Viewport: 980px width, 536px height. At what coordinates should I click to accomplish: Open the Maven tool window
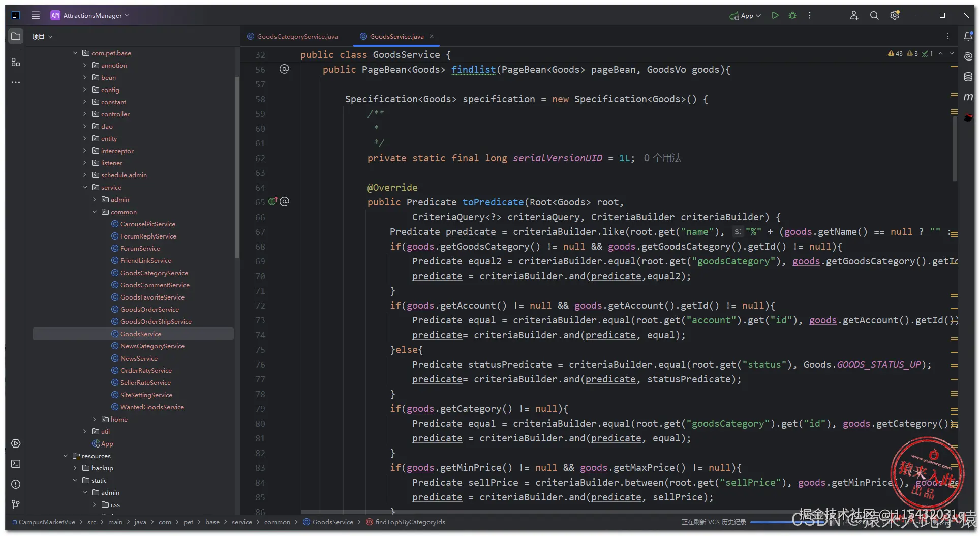[x=968, y=97]
